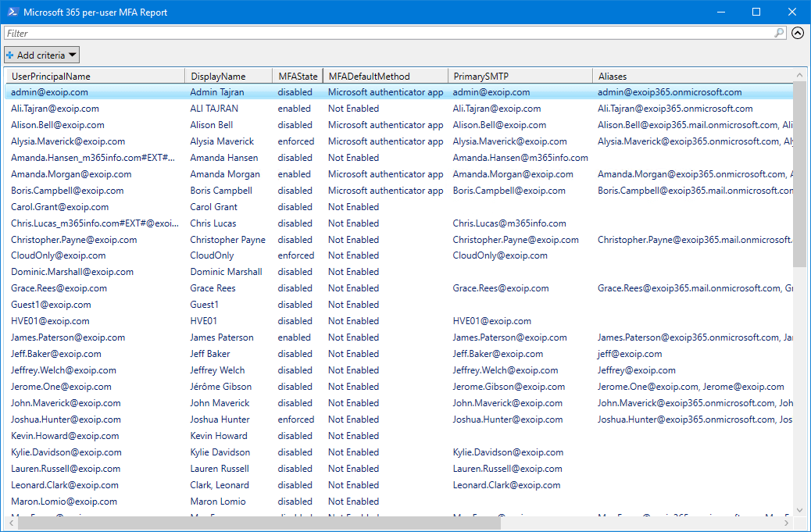Click alias jeff@exoip.com
Screen dimensions: 811x532
coord(630,354)
